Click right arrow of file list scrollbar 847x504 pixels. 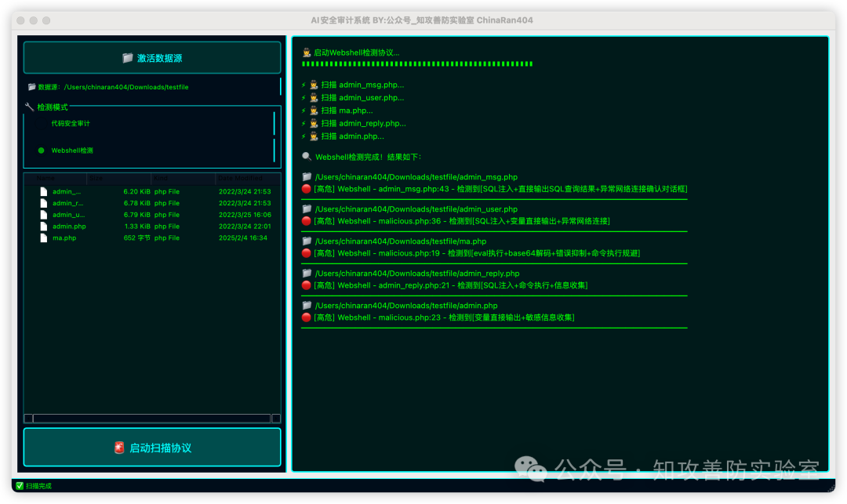[276, 419]
